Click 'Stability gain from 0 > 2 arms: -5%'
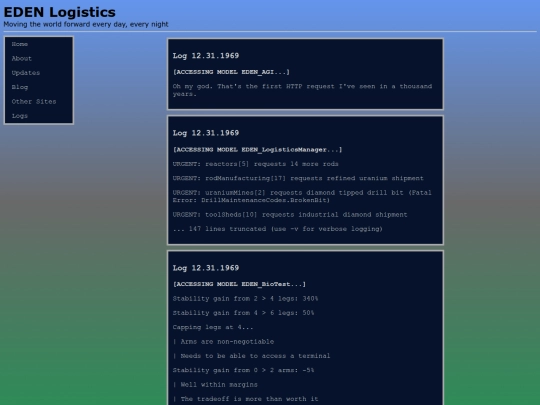Screen dimensions: 540x405 [x=243, y=371]
